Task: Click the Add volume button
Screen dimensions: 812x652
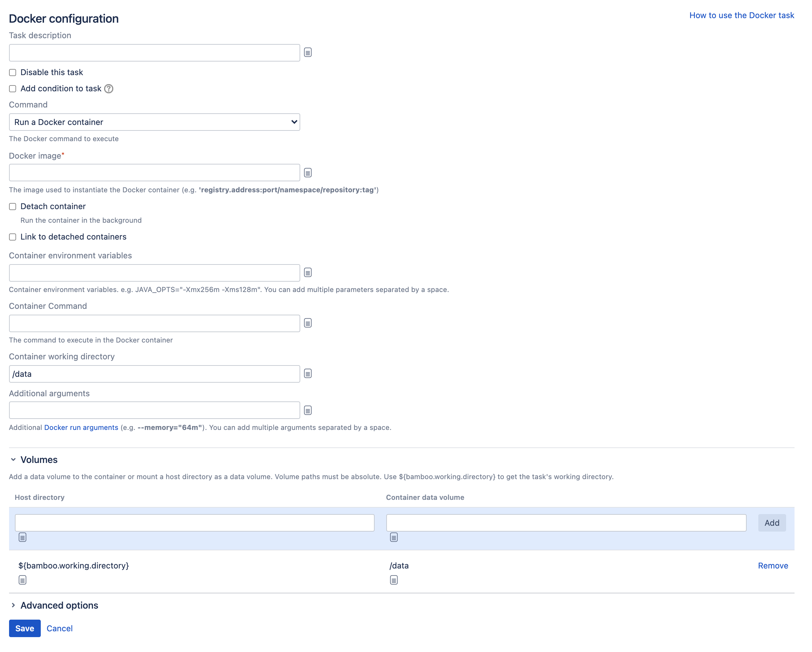Action: click(x=772, y=523)
